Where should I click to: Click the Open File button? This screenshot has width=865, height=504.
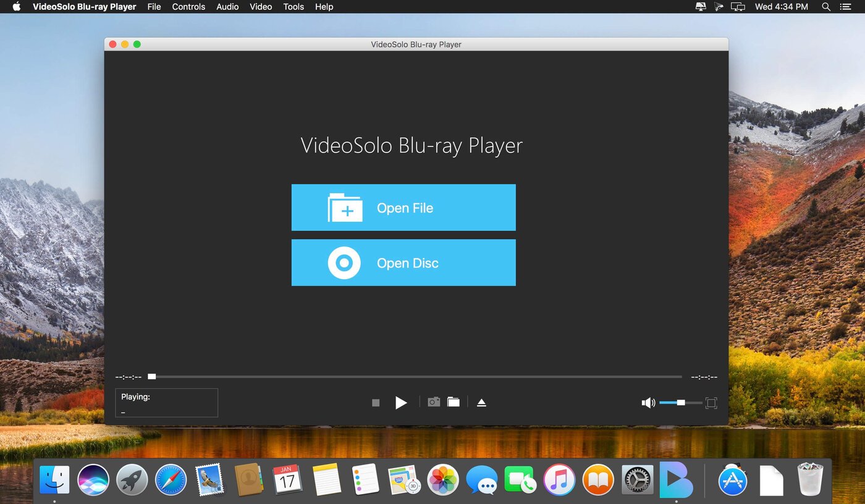coord(403,208)
